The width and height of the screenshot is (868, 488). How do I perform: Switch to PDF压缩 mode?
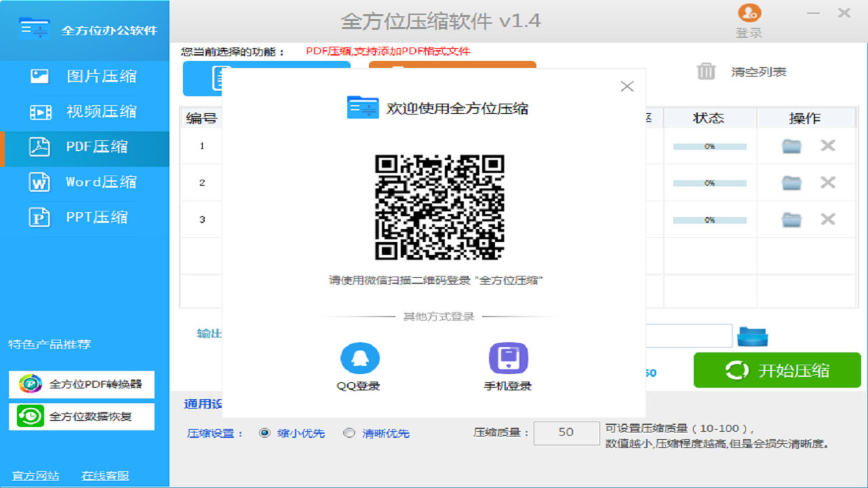[x=85, y=147]
